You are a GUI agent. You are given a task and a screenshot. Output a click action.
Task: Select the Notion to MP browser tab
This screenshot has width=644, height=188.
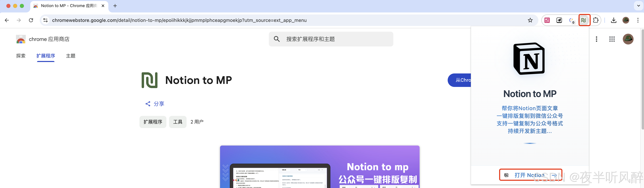pyautogui.click(x=69, y=6)
